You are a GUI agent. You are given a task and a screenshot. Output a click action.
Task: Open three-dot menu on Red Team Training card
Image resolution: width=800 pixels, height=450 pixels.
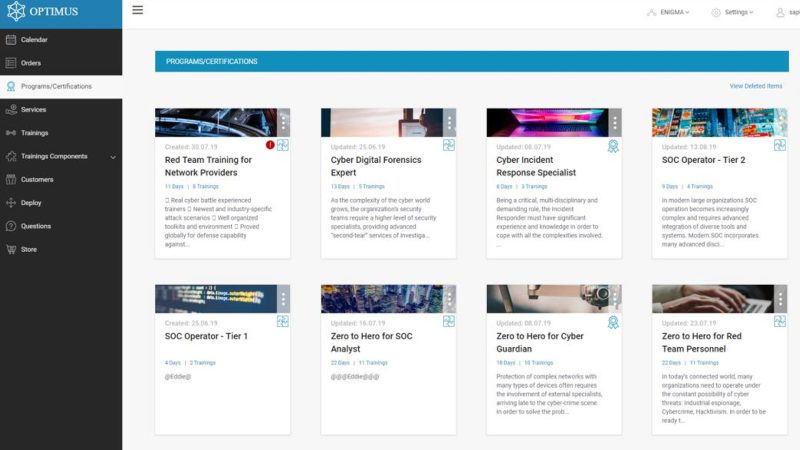pos(283,123)
